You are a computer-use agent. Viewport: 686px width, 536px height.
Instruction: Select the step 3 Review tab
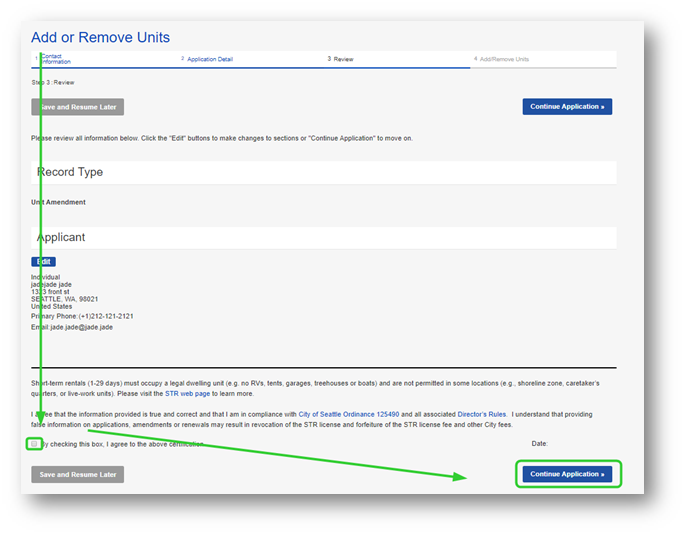pyautogui.click(x=343, y=59)
